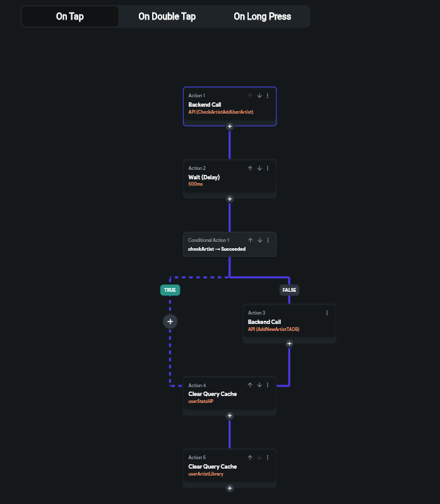Add action below Wait (Delay) node
This screenshot has width=440, height=504.
[x=230, y=199]
